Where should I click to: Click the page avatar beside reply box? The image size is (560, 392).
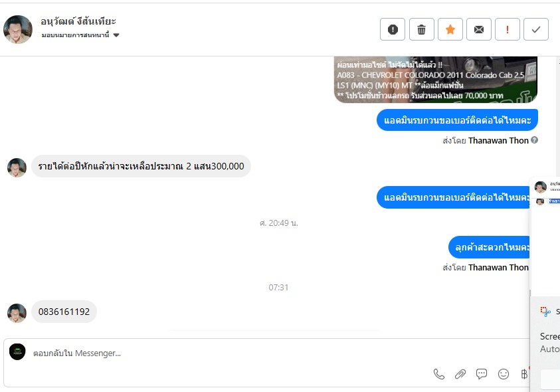pos(17,351)
